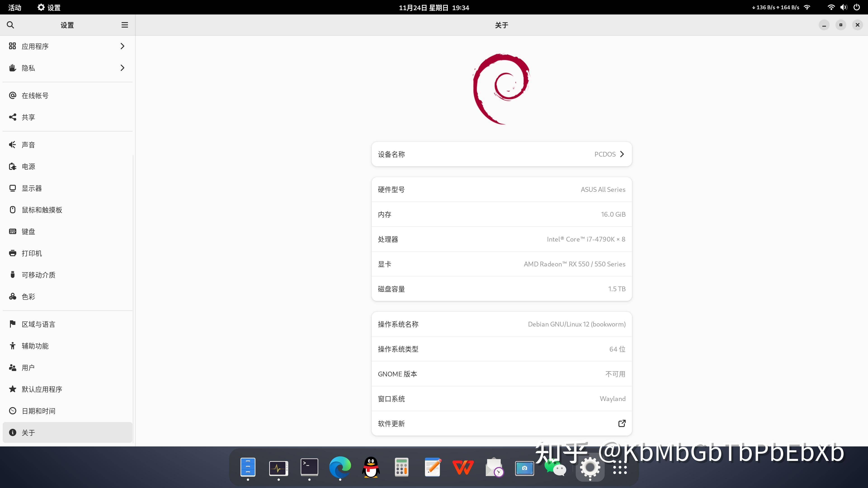
Task: Click the network speed indicator in top bar
Action: [x=775, y=7]
